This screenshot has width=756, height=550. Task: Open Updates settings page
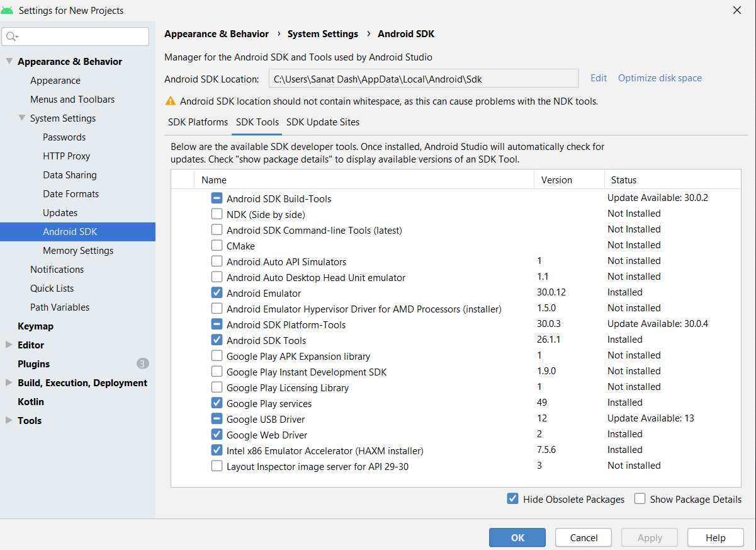click(60, 213)
